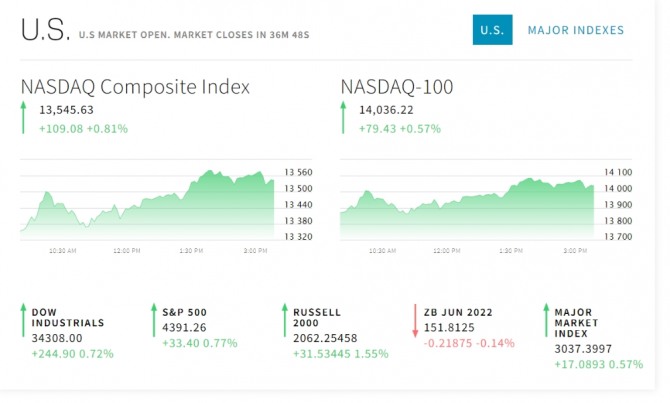This screenshot has height=403, width=670.
Task: Click the NASDAQ-100 green up arrow
Action: click(344, 118)
